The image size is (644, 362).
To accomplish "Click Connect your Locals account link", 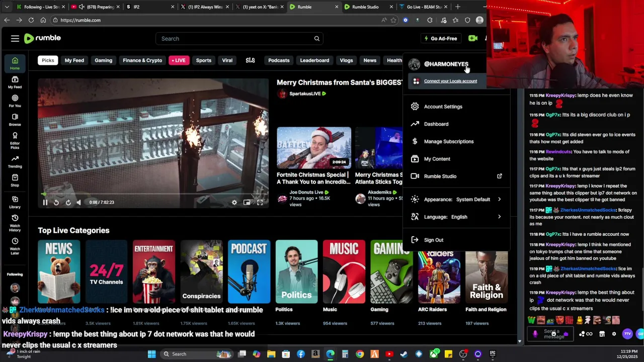I will pyautogui.click(x=450, y=81).
